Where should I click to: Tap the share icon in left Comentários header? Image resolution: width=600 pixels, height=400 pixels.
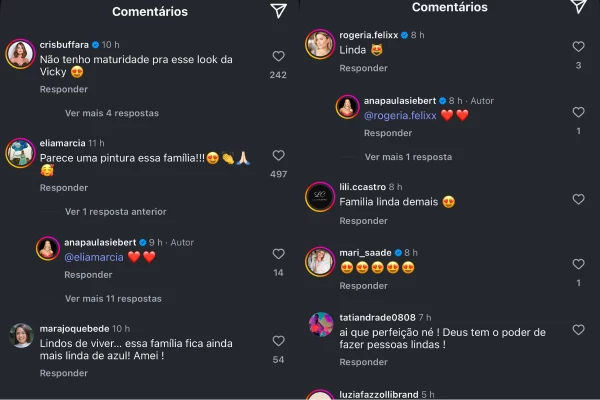[x=279, y=11]
